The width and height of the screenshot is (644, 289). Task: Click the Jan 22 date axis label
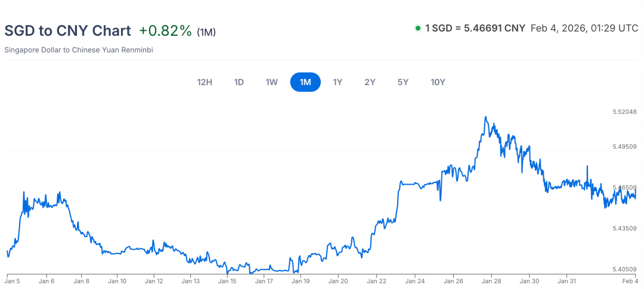coord(377,280)
